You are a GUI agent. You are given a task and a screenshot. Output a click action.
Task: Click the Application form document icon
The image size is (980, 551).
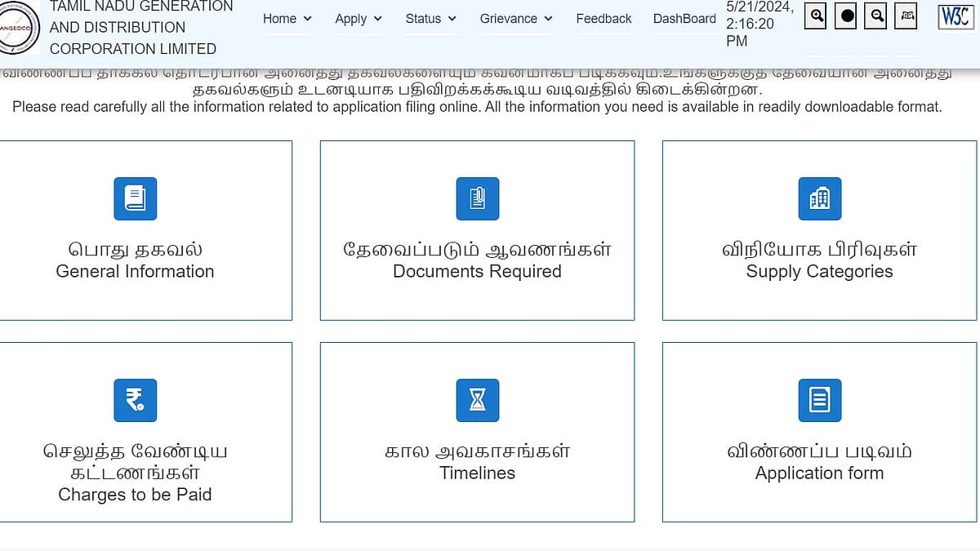(819, 400)
